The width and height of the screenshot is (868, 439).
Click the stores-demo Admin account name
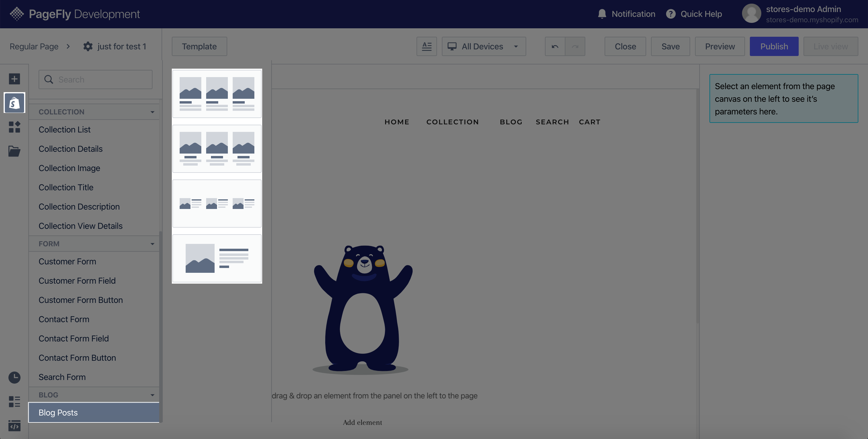click(803, 9)
